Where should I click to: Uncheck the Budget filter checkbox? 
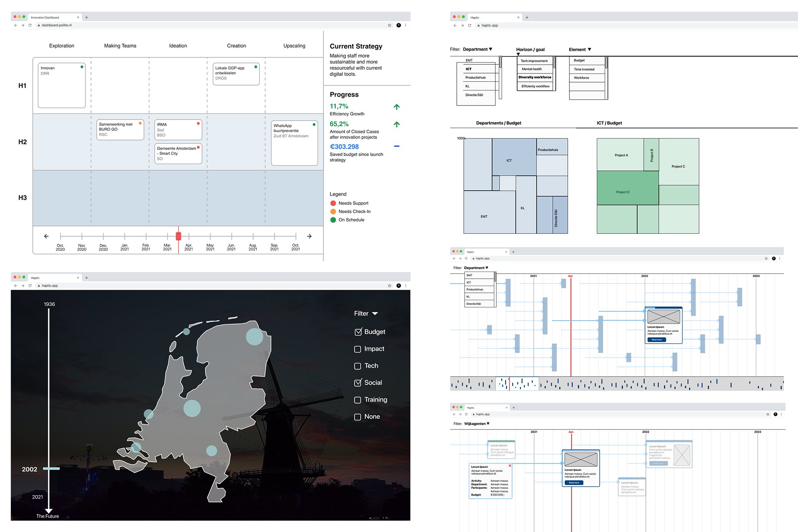coord(358,332)
